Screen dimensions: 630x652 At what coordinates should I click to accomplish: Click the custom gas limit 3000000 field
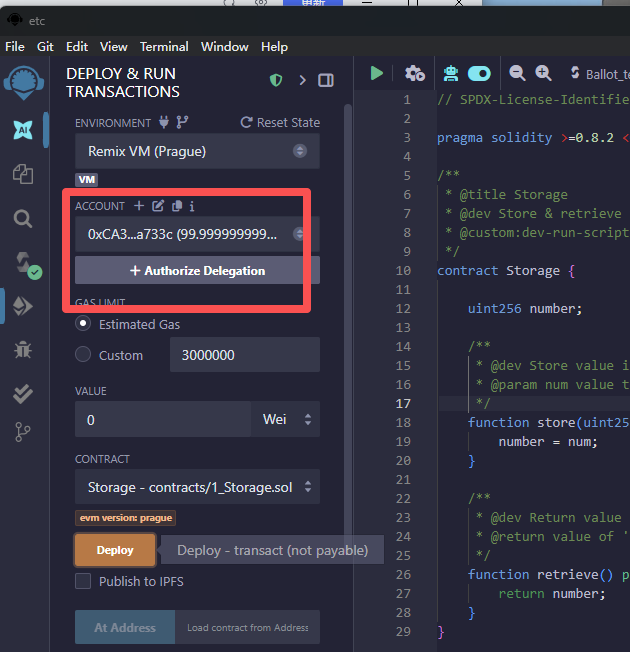(x=245, y=355)
